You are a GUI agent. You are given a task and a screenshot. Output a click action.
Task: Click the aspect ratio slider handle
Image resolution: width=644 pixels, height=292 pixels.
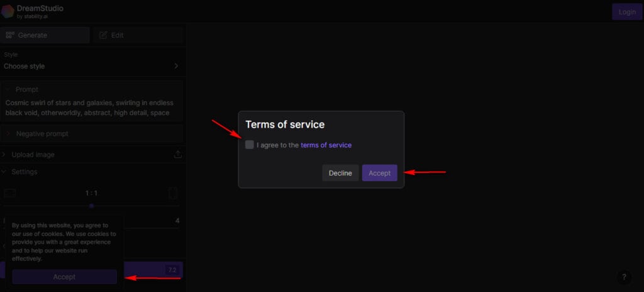coord(91,206)
